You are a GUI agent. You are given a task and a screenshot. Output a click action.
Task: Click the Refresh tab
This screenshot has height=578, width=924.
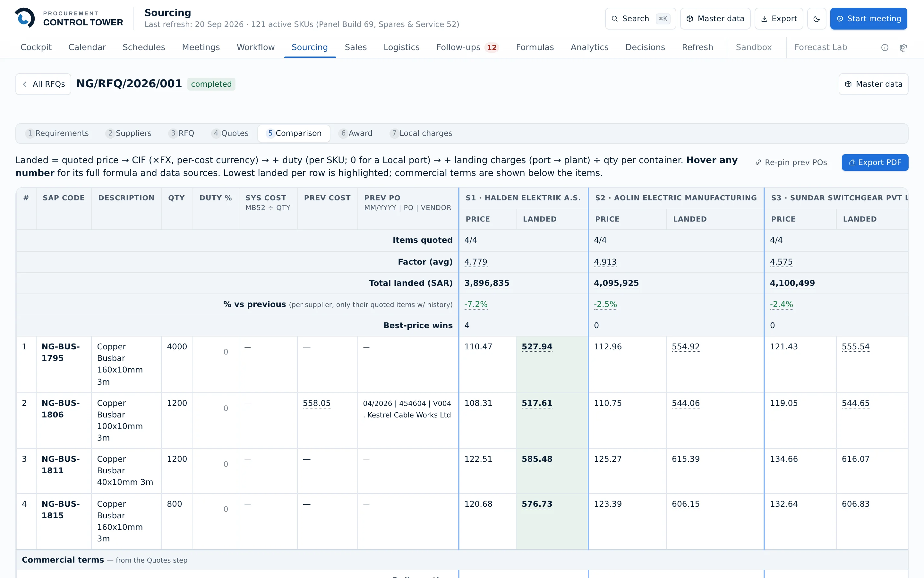[697, 48]
